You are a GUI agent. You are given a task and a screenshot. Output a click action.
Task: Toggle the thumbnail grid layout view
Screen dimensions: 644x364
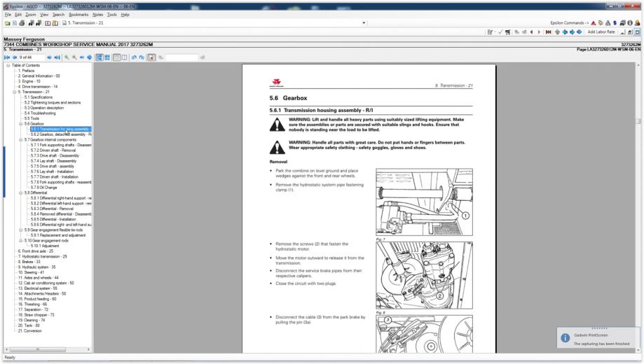pyautogui.click(x=107, y=57)
